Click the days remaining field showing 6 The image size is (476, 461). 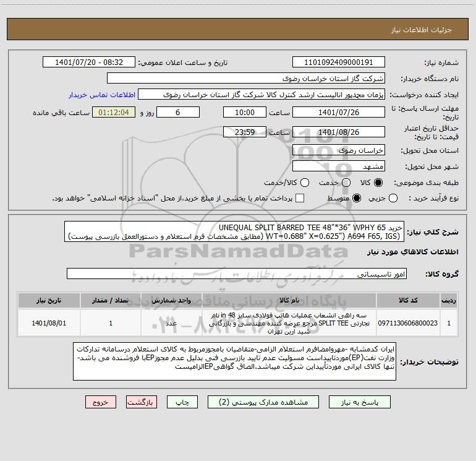click(x=178, y=112)
